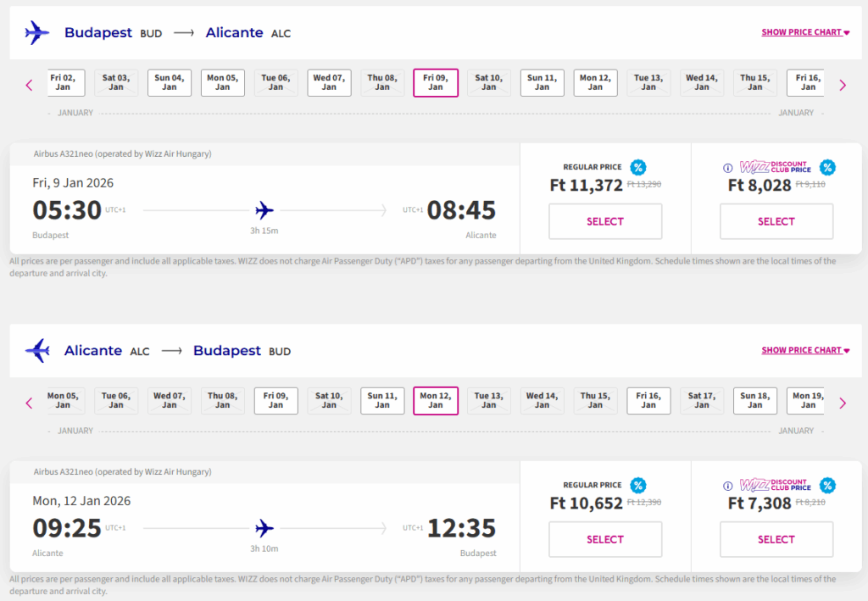Select outbound Discount Club price Ft 8,028
Screen dimensions: 868x601
pos(776,221)
